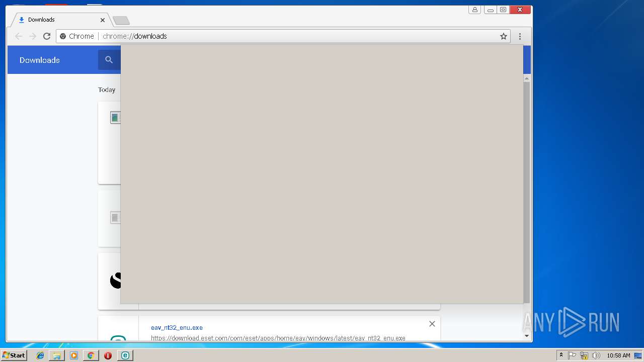Click the Show desktop button
Image resolution: width=644 pixels, height=362 pixels.
[638, 355]
